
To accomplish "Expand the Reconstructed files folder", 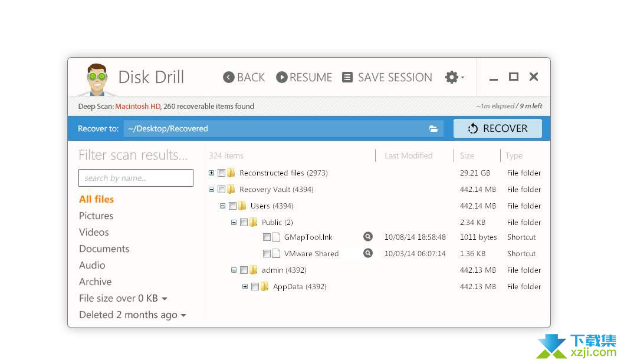I will click(211, 173).
